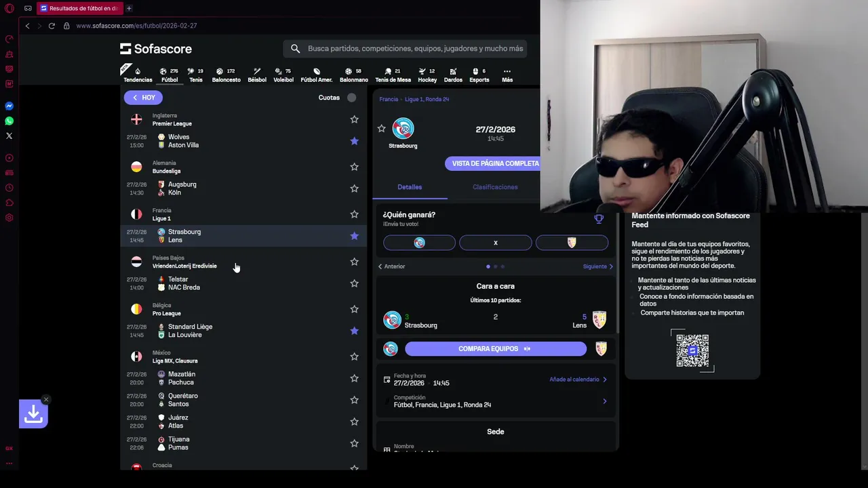The height and width of the screenshot is (488, 868).
Task: Switch to the Detalles tab
Action: coord(410,187)
